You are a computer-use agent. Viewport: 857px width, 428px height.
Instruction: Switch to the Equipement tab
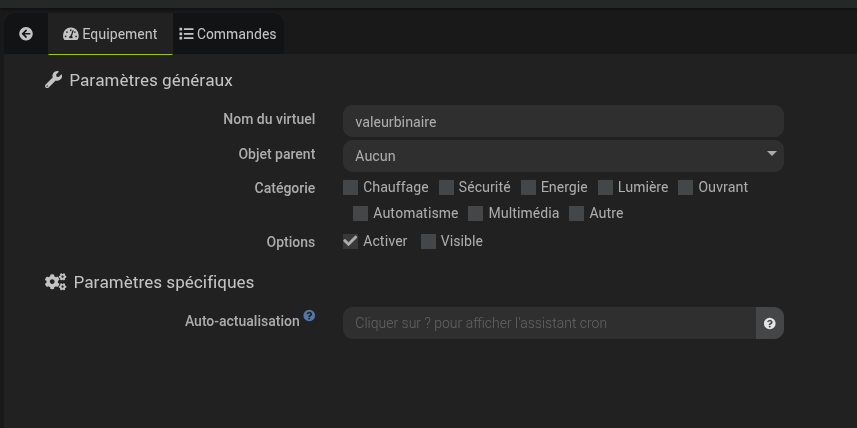(x=110, y=34)
